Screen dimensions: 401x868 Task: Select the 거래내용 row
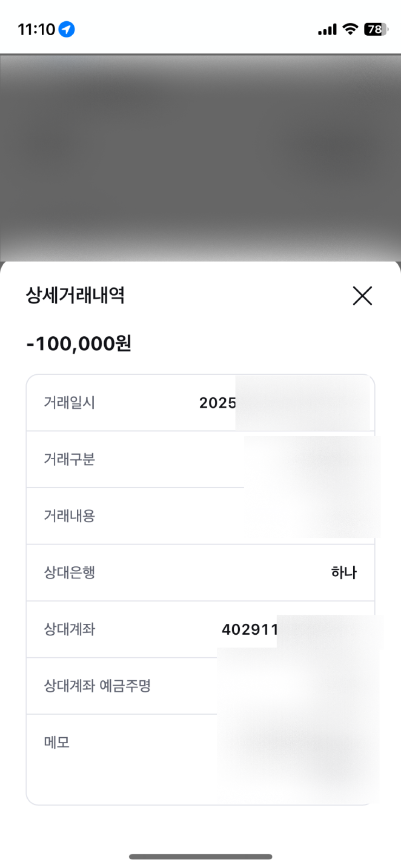(200, 516)
